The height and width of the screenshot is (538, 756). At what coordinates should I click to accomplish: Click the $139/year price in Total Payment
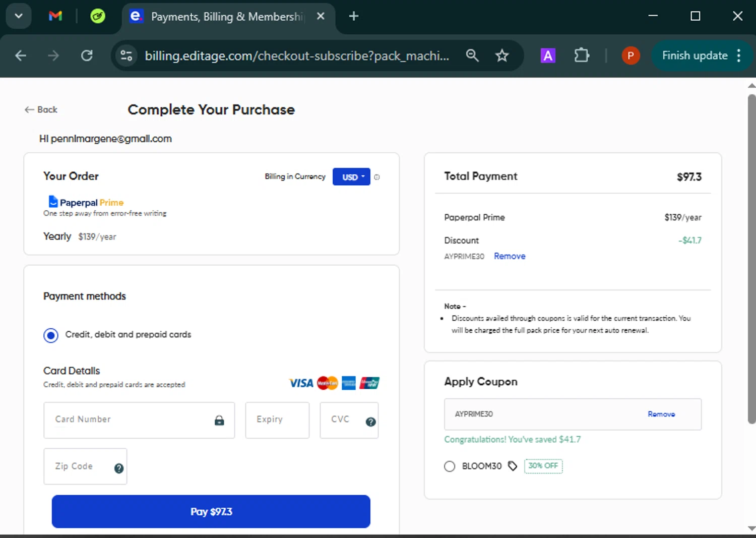[x=682, y=217]
